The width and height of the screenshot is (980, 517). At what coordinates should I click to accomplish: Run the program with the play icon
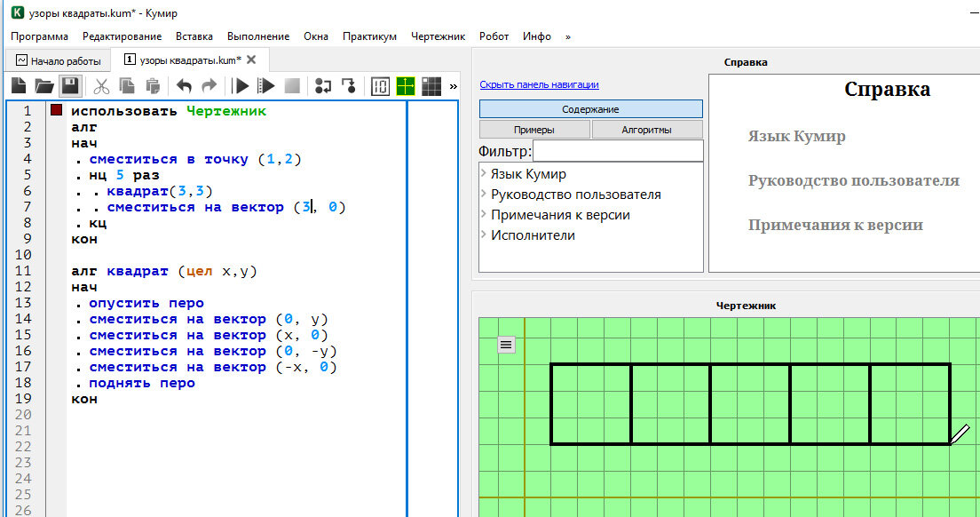click(240, 85)
